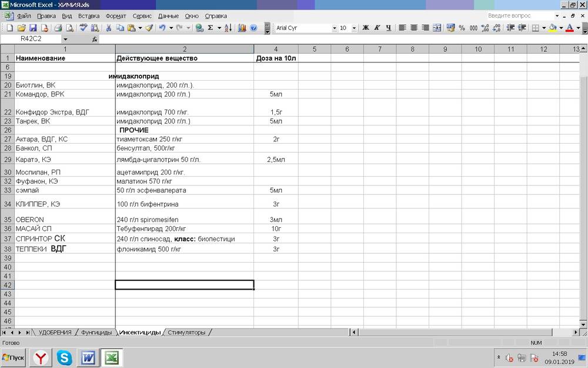Open the Chart Wizard icon

[x=242, y=28]
